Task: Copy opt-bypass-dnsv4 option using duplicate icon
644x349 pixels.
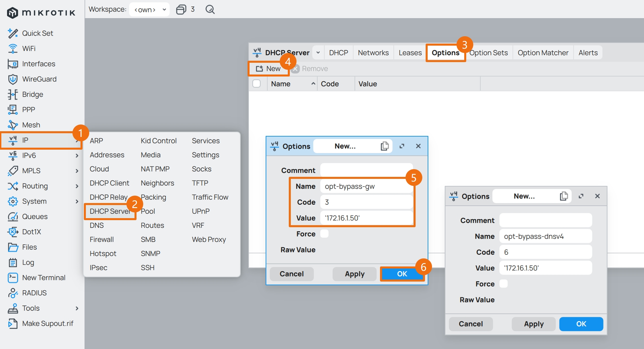Action: pos(564,196)
